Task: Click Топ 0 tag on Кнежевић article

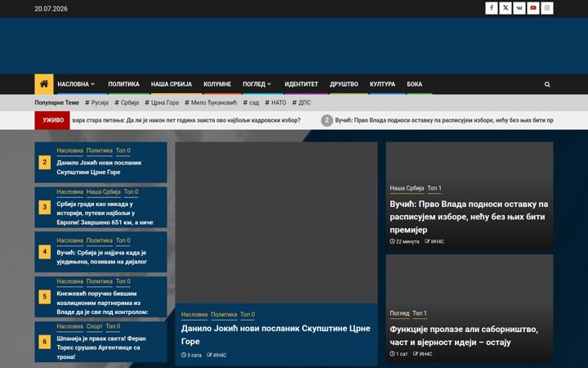Action: click(123, 280)
